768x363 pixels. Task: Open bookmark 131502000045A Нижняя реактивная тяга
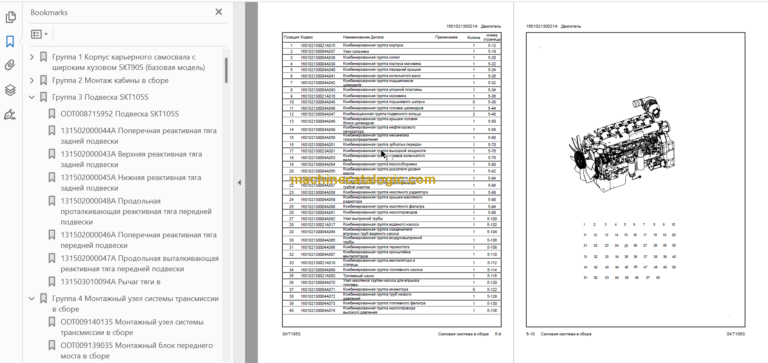pos(131,183)
